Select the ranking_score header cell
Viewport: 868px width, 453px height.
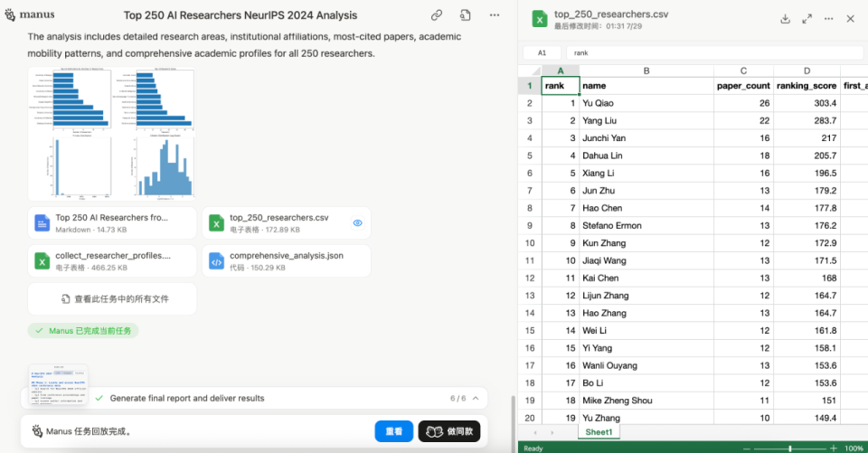tap(807, 86)
